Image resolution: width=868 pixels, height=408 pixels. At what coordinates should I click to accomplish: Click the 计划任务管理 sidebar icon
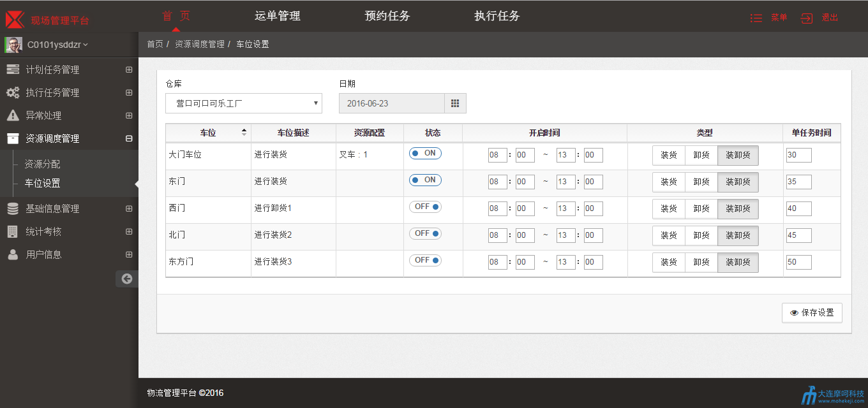coord(13,69)
